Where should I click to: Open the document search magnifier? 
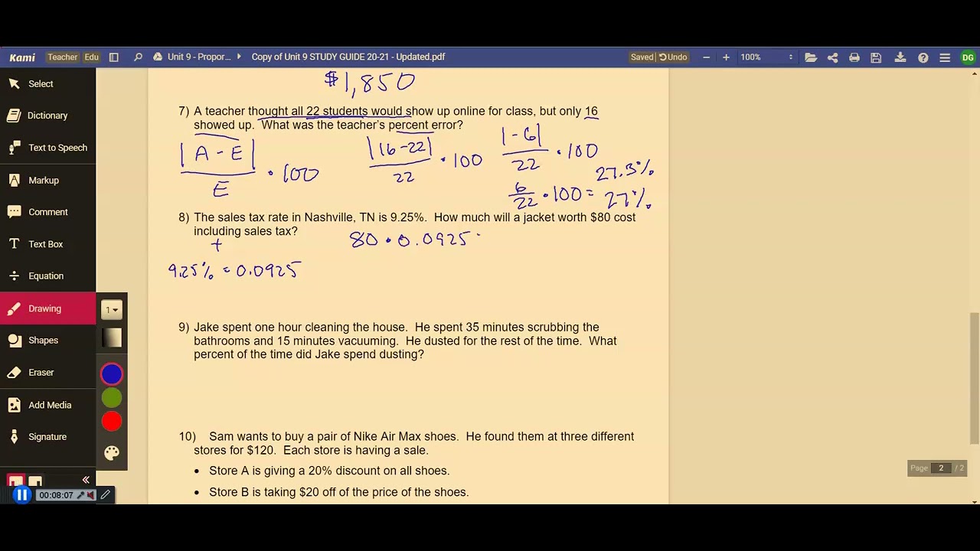coord(138,57)
